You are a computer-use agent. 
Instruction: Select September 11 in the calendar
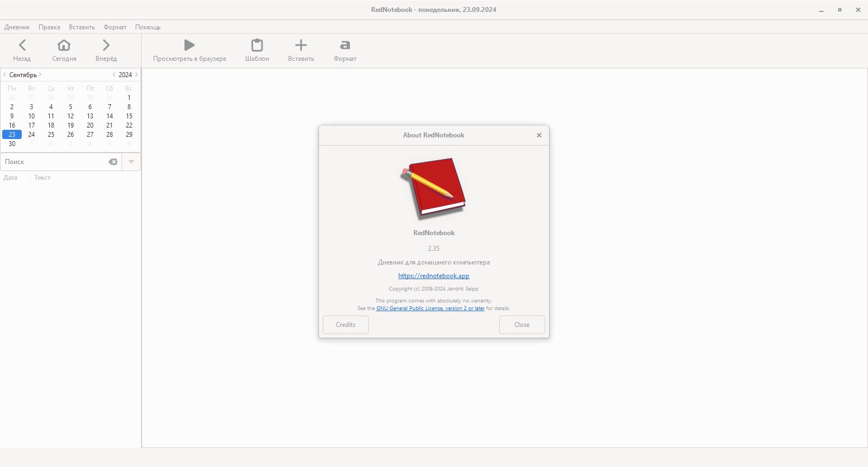[x=51, y=116]
